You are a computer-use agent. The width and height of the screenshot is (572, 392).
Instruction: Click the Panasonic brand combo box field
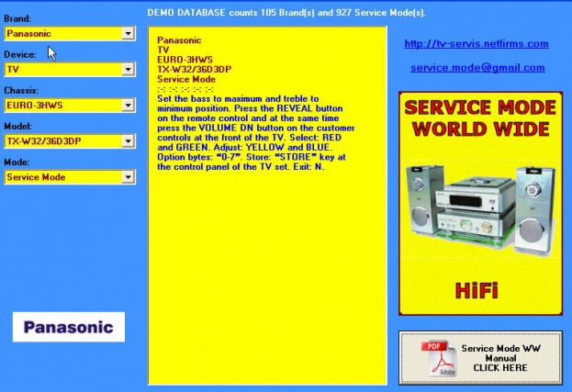[x=70, y=34]
